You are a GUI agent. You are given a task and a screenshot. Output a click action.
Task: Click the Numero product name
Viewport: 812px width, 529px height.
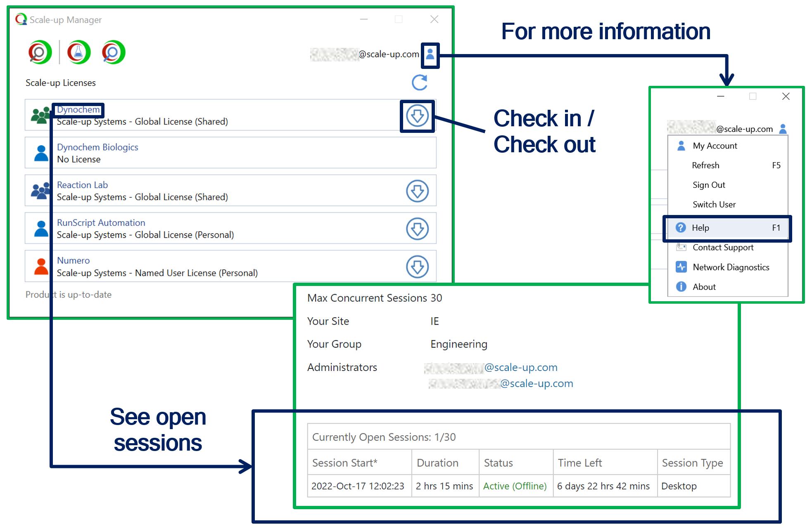[x=73, y=260]
